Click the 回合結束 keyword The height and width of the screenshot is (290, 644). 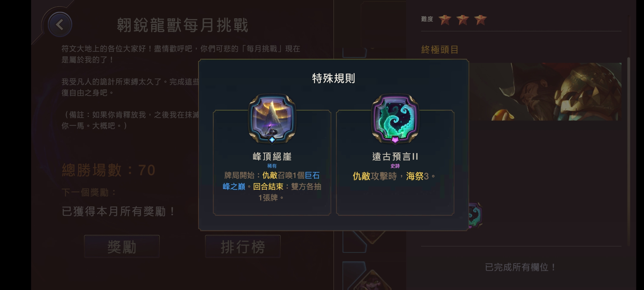(x=268, y=187)
